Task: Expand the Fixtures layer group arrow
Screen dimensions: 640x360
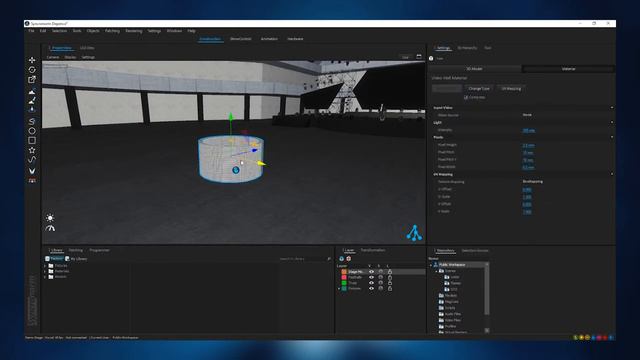Action: click(x=339, y=289)
